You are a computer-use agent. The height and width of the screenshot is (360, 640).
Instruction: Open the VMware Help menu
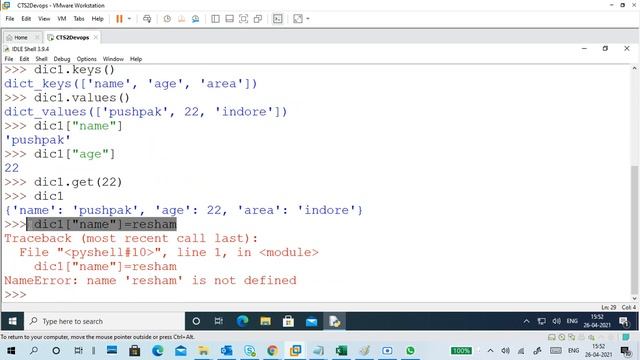click(97, 19)
